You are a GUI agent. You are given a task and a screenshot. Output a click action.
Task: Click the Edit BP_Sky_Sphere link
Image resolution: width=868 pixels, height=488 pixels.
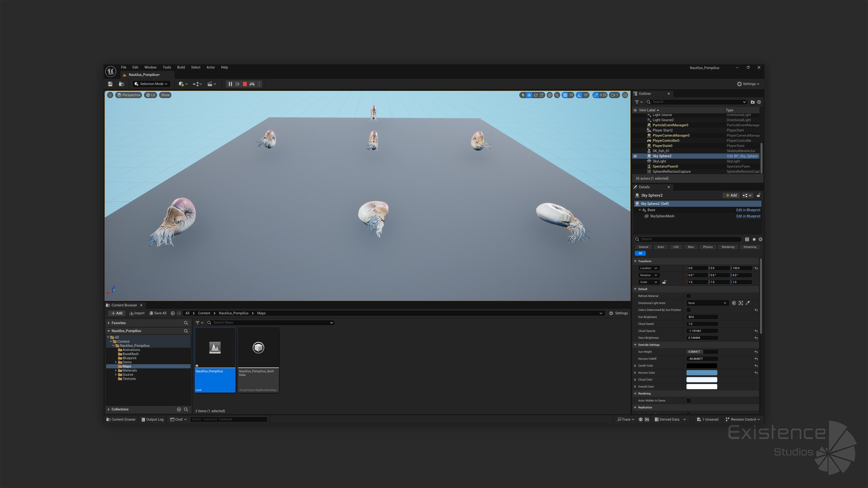coord(742,156)
